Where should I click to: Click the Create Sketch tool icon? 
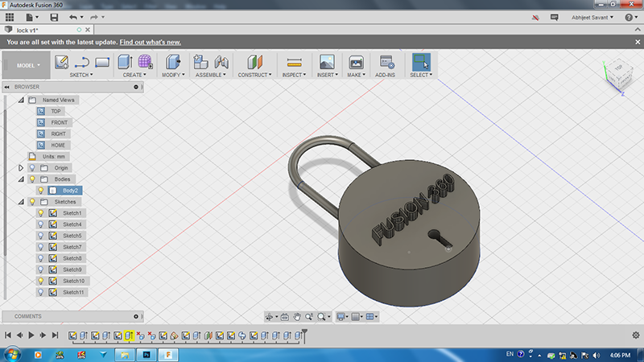coord(62,62)
